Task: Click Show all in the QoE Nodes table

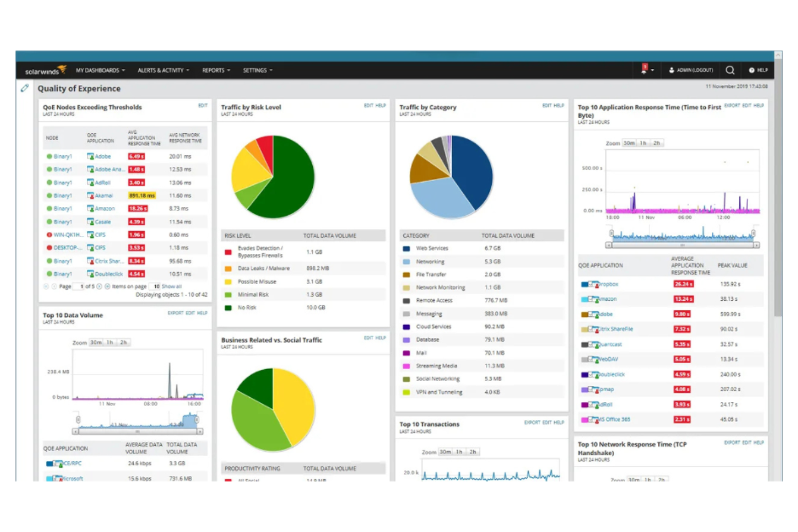Action: click(171, 286)
